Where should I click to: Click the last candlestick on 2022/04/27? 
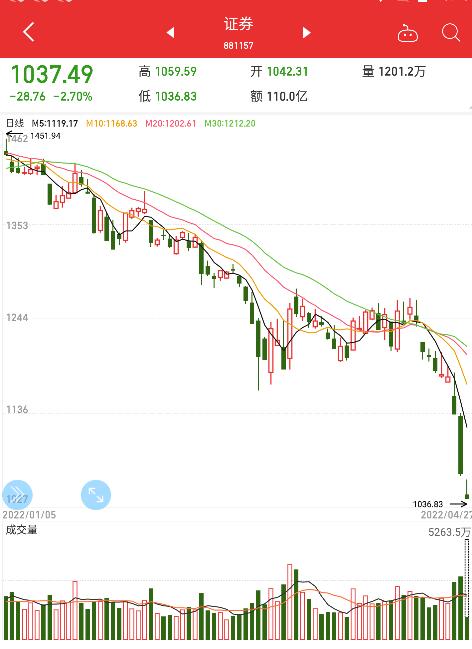tap(467, 489)
